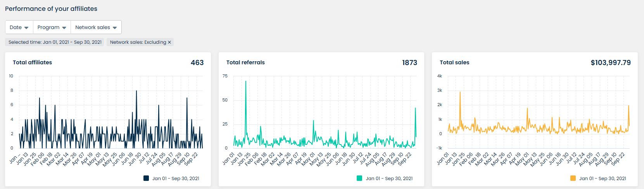Screen dimensions: 644x189
Task: Click the Total sales card title
Action: coord(454,62)
